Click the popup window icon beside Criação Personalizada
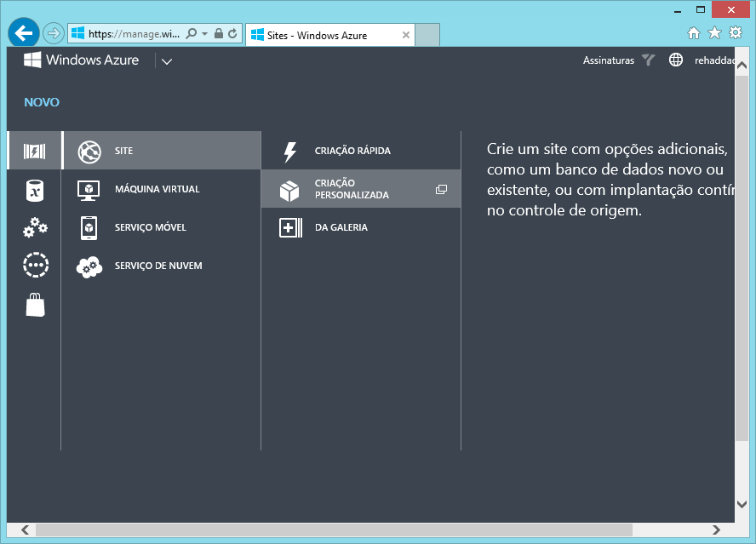Image resolution: width=756 pixels, height=544 pixels. point(441,189)
